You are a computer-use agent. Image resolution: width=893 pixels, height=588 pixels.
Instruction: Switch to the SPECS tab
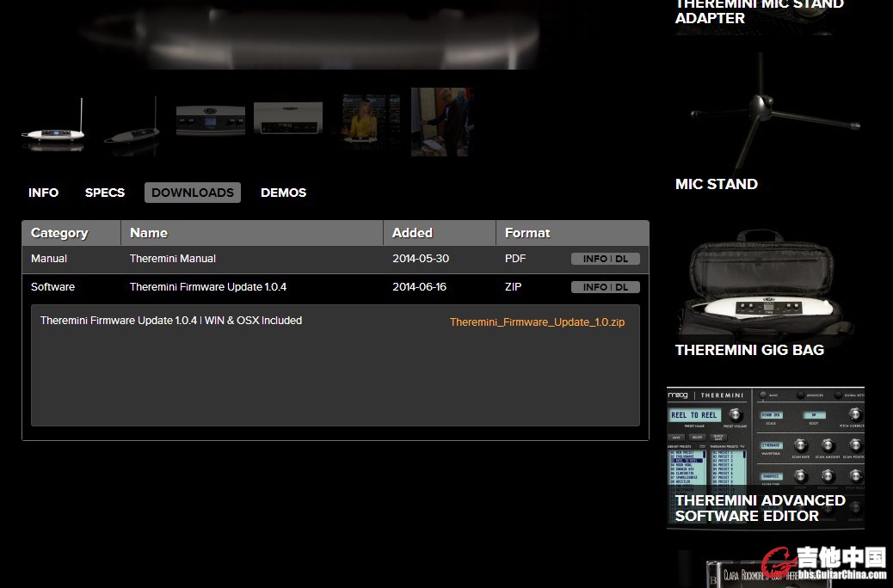tap(105, 193)
